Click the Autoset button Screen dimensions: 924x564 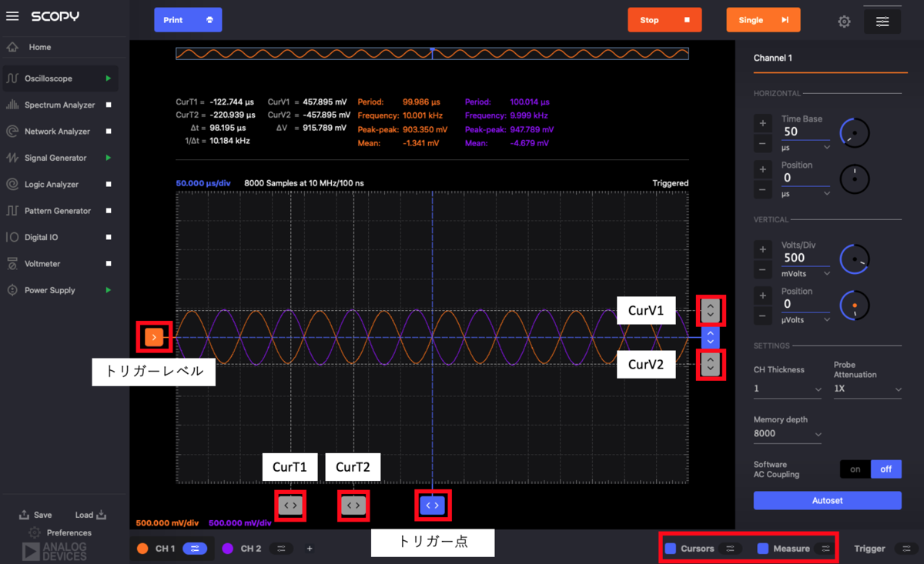point(827,500)
